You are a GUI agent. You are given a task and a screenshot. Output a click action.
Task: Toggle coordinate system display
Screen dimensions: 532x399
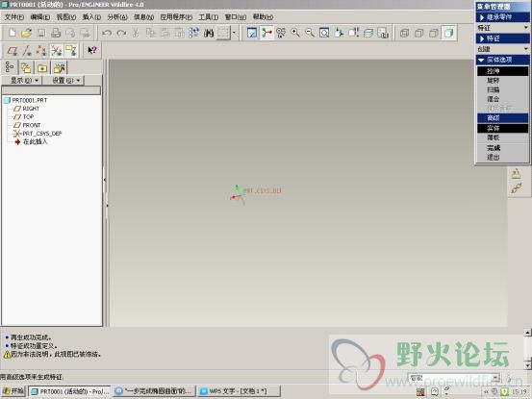click(x=56, y=51)
